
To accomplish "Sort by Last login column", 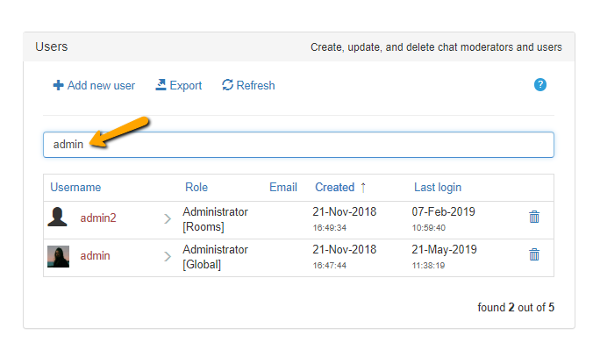I will click(438, 187).
